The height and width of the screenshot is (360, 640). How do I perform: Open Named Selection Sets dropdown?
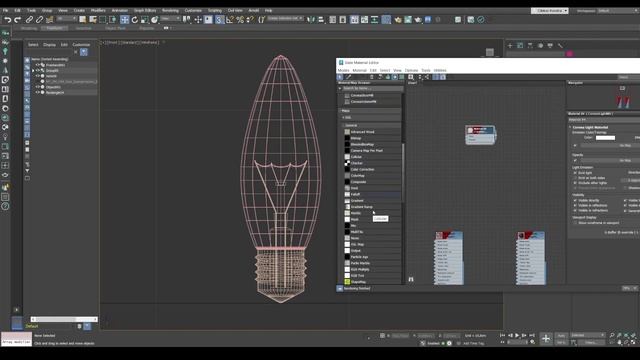(285, 19)
